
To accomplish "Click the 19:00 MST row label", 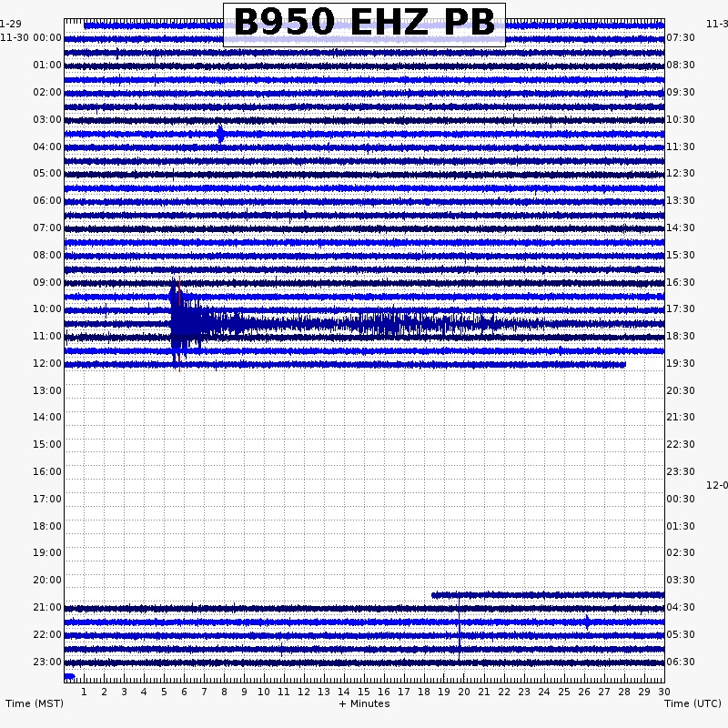I will click(x=47, y=552).
